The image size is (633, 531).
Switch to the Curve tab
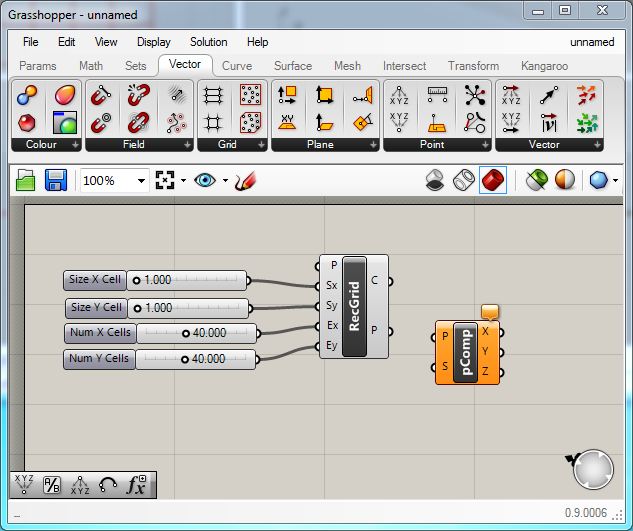(x=237, y=66)
